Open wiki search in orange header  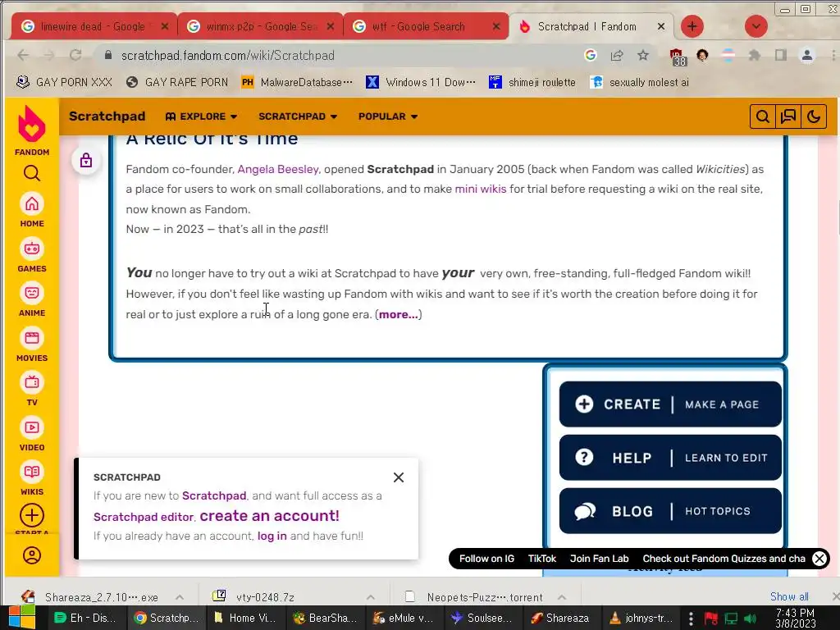point(763,116)
